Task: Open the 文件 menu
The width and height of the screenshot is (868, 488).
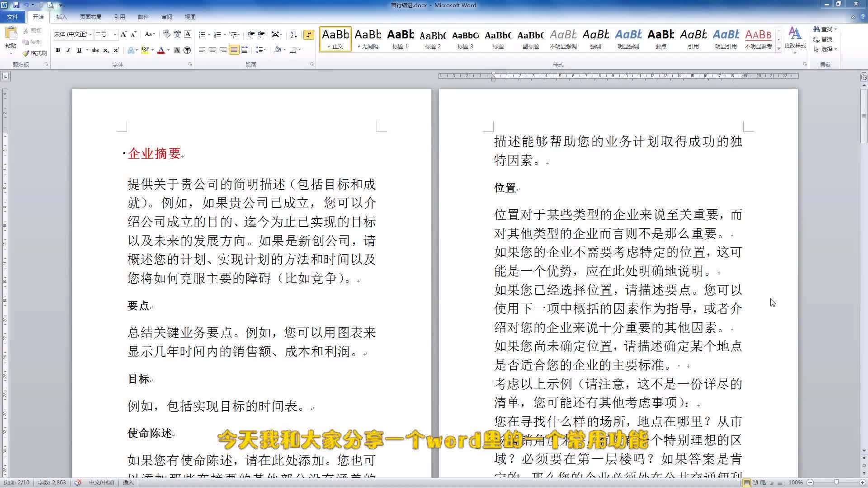Action: [13, 16]
